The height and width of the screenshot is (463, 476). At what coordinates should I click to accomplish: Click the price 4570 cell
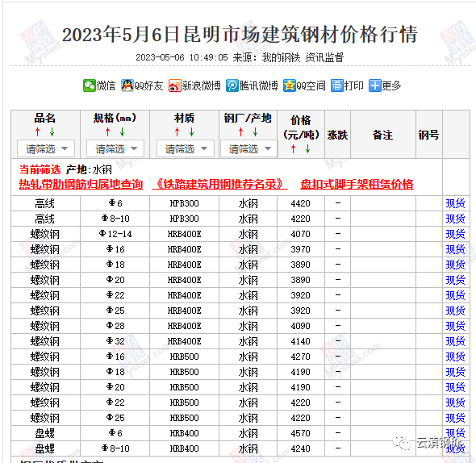(301, 433)
